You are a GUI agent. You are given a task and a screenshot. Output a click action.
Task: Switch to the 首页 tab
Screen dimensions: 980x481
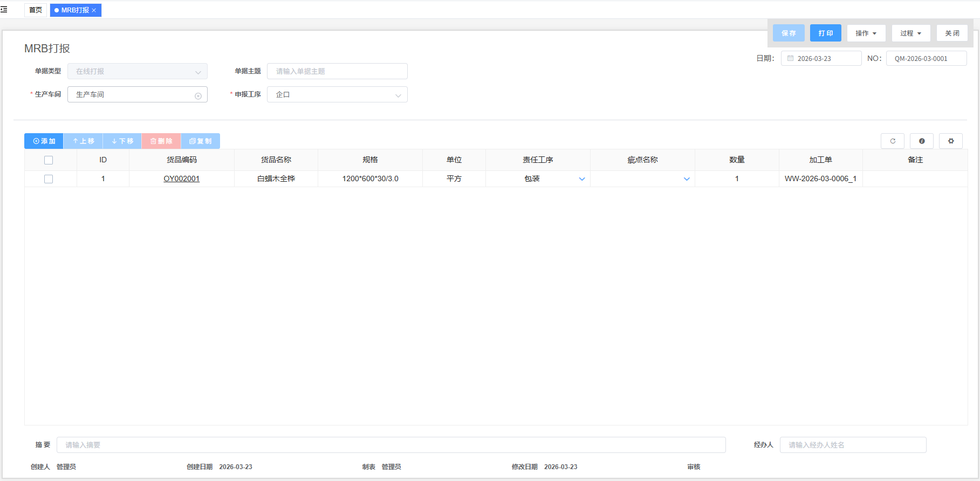[x=36, y=10]
